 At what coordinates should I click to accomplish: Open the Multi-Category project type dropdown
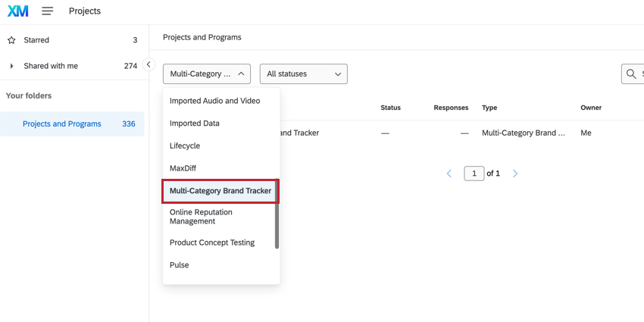point(206,73)
